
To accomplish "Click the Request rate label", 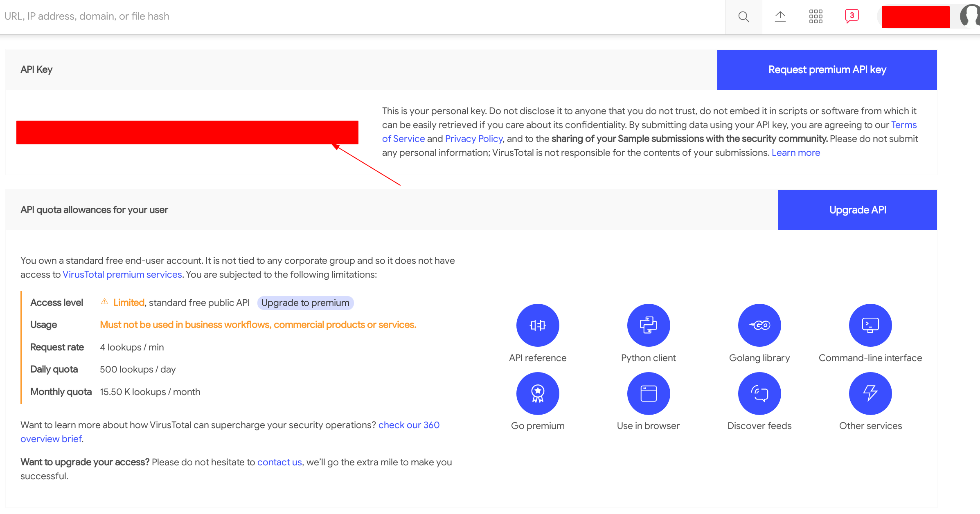I will 57,347.
